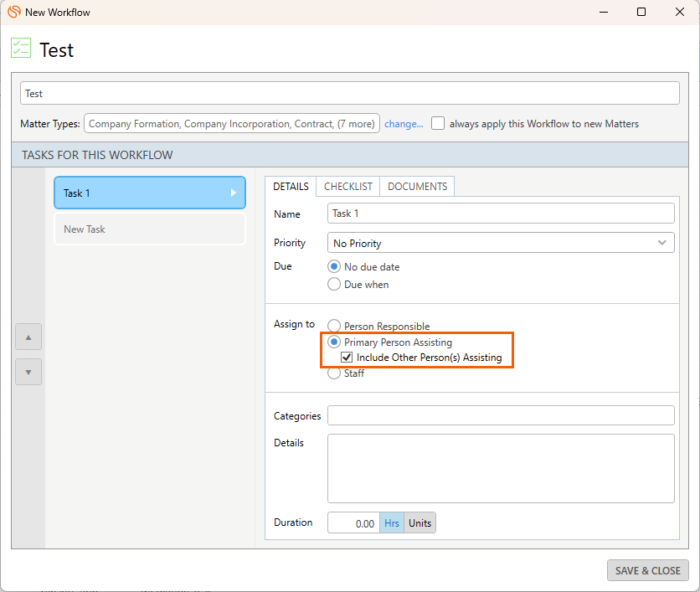Select the Due when radio button
700x592 pixels.
pos(334,284)
